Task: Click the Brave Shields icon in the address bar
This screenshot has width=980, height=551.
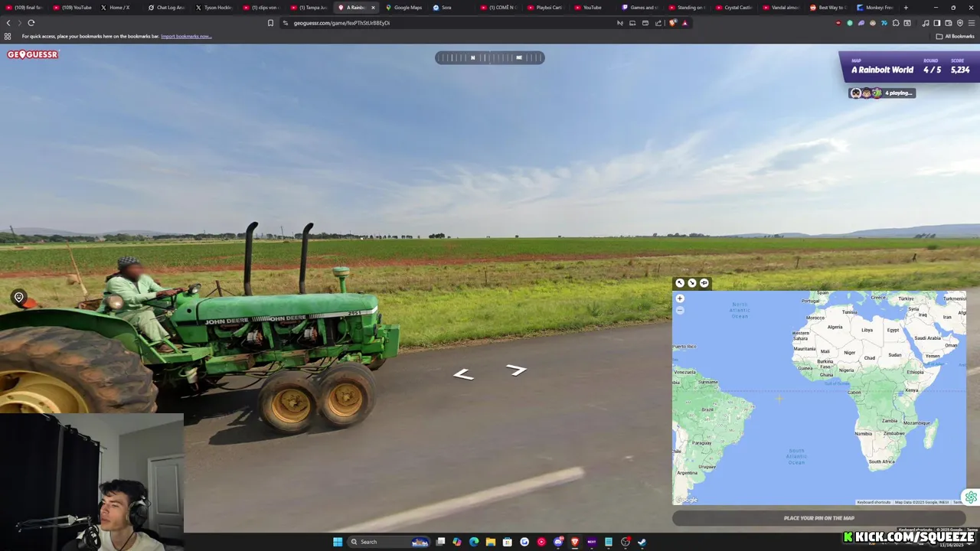Action: pyautogui.click(x=672, y=23)
